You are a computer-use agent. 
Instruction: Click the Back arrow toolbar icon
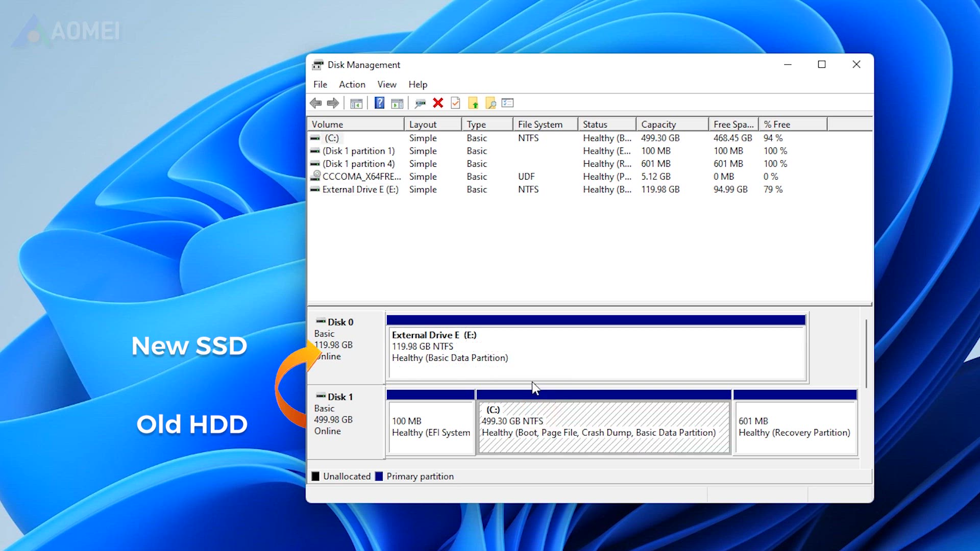pyautogui.click(x=316, y=103)
